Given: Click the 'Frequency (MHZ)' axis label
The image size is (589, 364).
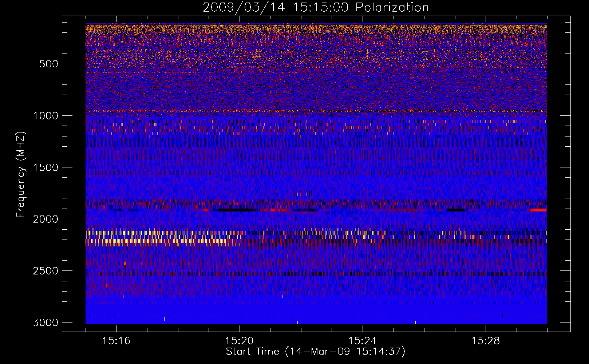Looking at the screenshot, I should pyautogui.click(x=21, y=175).
